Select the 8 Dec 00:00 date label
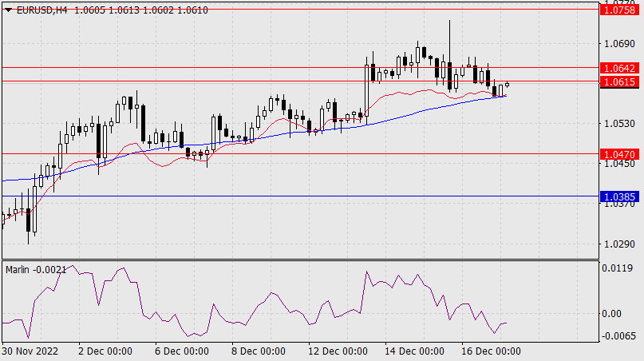 [259, 351]
